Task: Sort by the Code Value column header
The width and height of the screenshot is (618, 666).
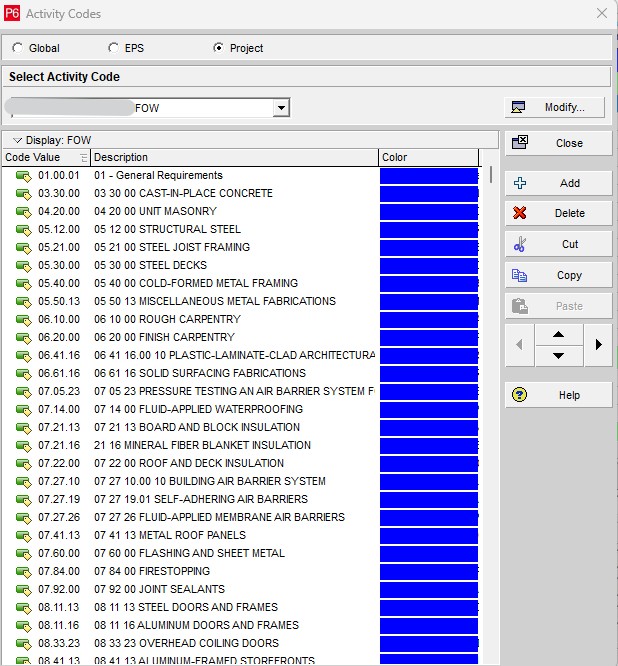Action: [x=45, y=158]
